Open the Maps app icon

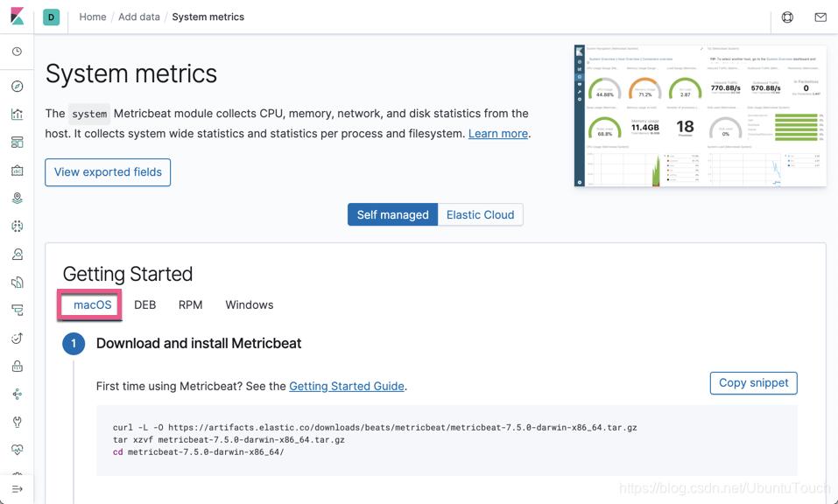(17, 199)
